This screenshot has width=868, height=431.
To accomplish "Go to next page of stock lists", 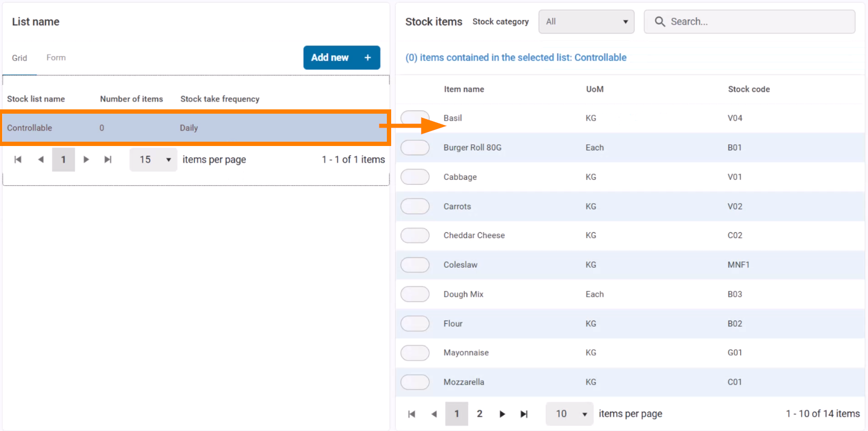I will point(86,159).
